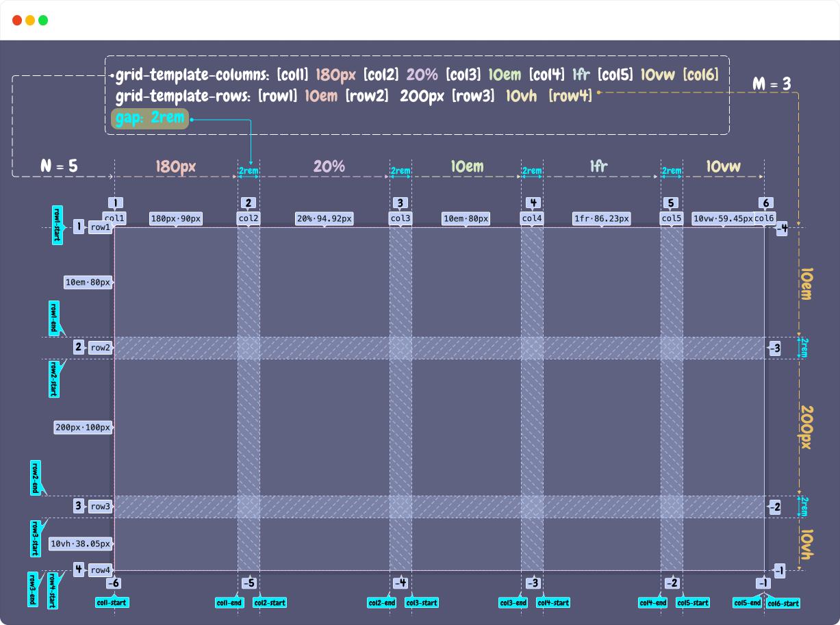Image resolution: width=840 pixels, height=625 pixels.
Task: Click the cyan "col4-end" tag
Action: click(653, 603)
